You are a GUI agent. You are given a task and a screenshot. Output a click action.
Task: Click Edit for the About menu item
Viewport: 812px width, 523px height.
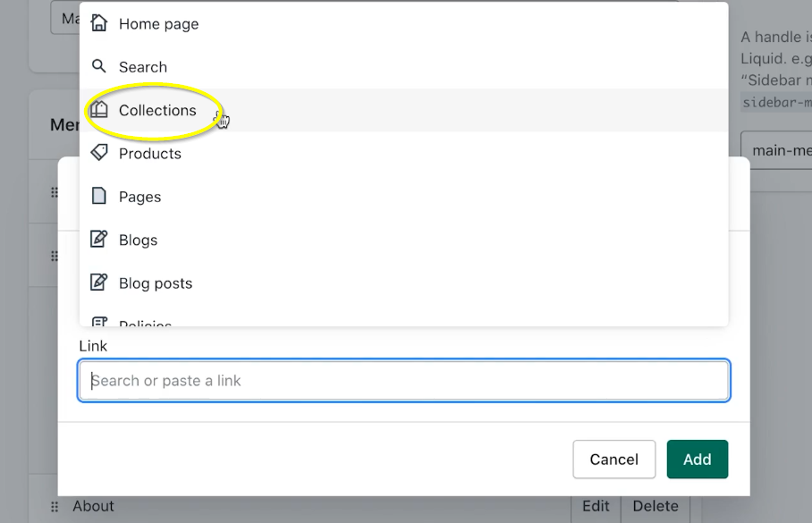pos(596,506)
